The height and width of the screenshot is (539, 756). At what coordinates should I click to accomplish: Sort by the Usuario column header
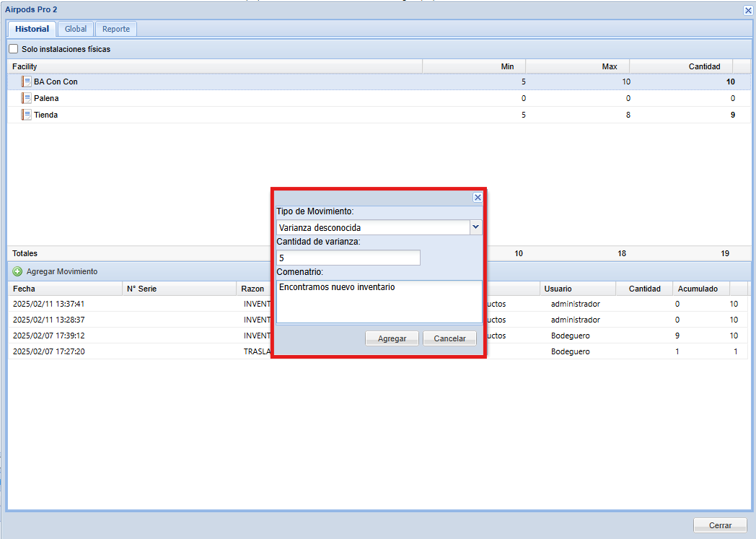[578, 289]
